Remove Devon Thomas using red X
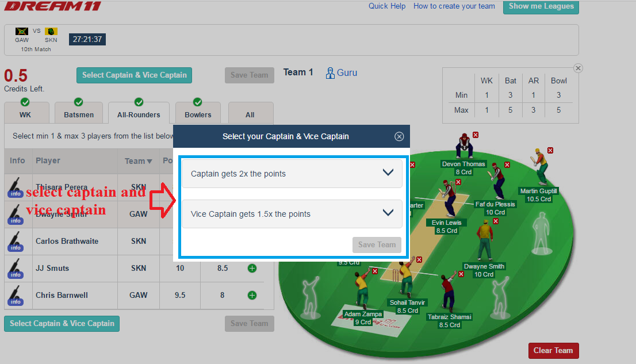 pos(476,135)
